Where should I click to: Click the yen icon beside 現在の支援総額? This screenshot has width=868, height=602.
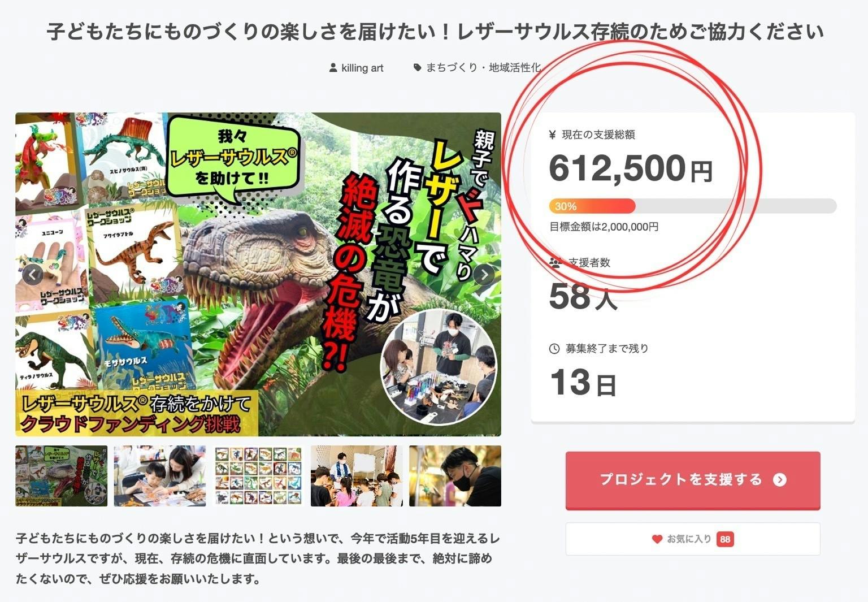coord(553,135)
